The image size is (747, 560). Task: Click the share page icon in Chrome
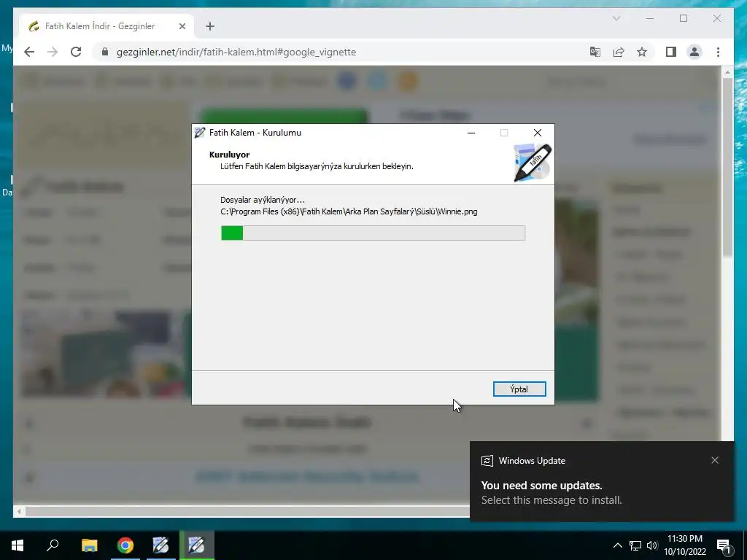pyautogui.click(x=619, y=52)
